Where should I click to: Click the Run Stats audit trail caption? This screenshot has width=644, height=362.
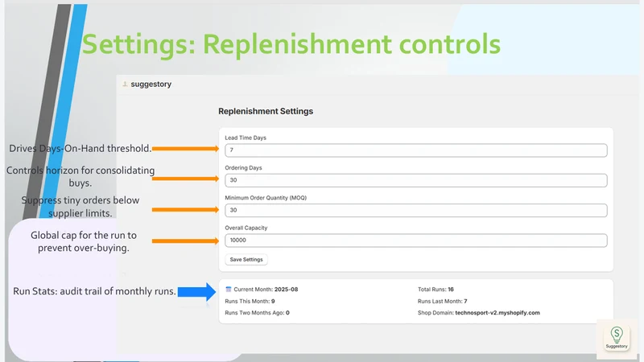point(94,291)
